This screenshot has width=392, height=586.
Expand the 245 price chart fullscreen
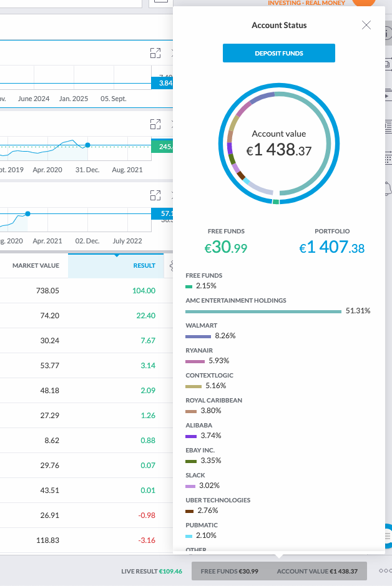coord(155,124)
